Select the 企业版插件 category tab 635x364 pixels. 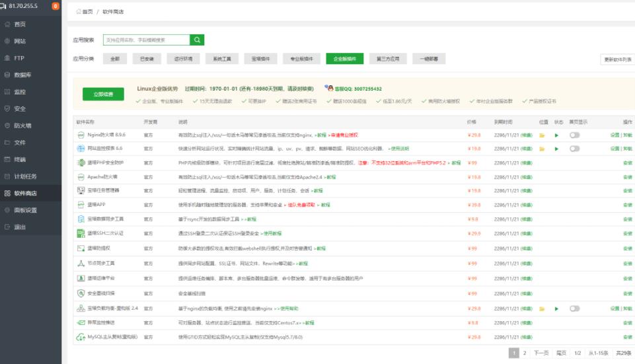pos(345,59)
